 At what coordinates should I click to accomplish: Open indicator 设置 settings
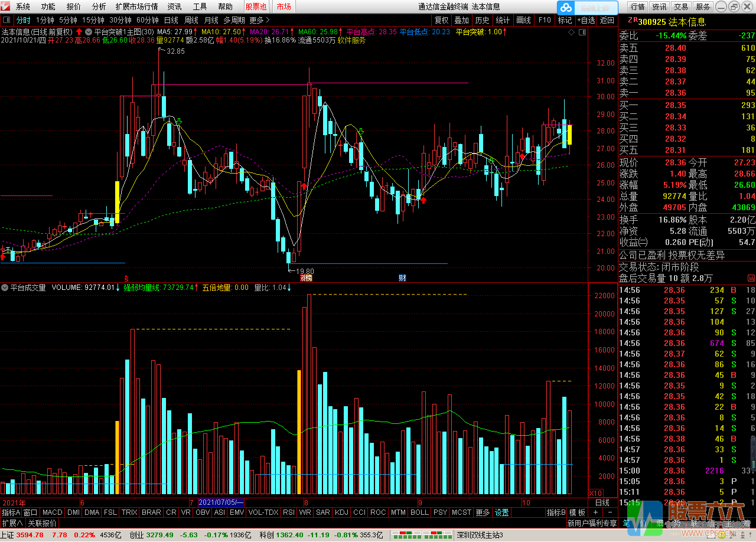pyautogui.click(x=502, y=512)
